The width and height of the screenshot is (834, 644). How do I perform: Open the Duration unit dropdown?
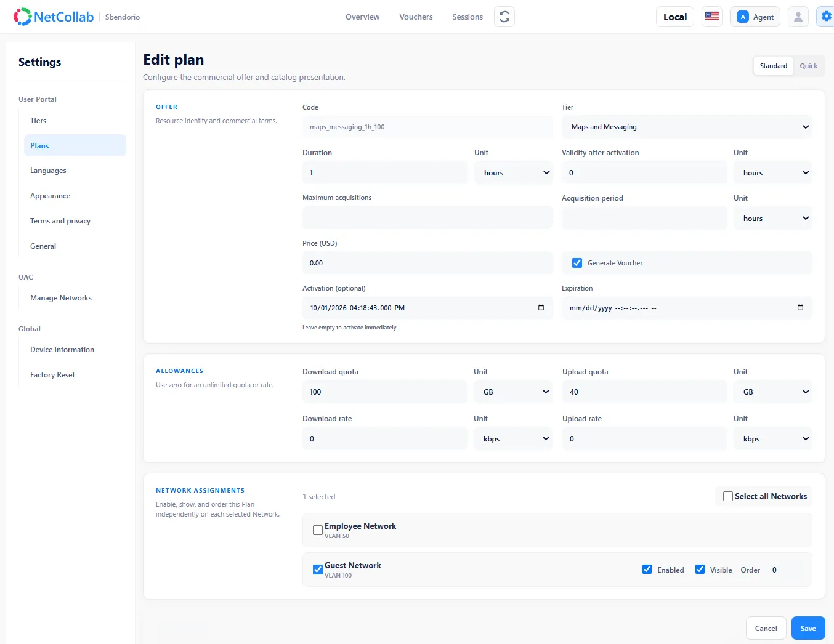coord(514,172)
